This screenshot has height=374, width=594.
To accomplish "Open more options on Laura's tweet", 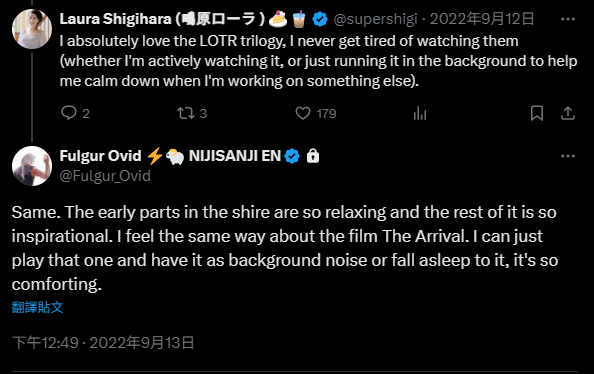I will pos(567,19).
